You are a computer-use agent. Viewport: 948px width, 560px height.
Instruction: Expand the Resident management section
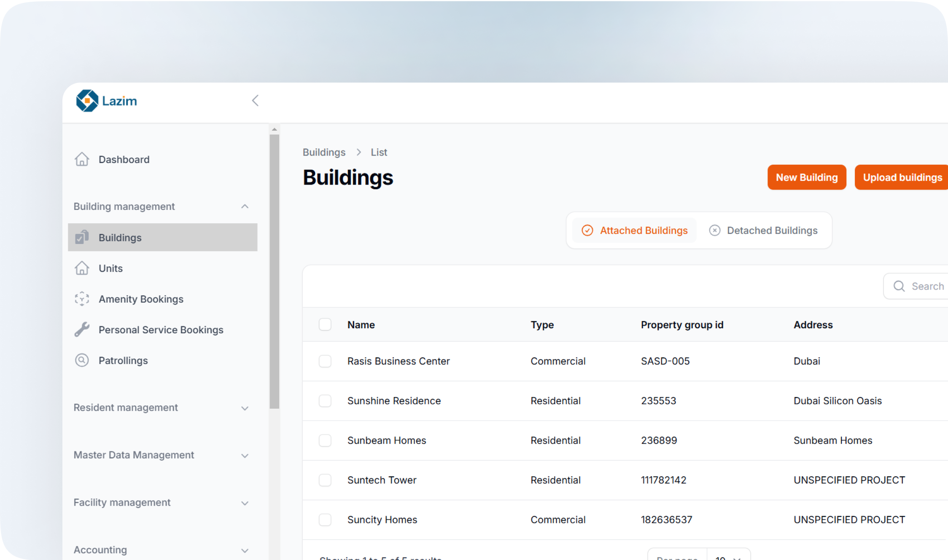point(245,408)
